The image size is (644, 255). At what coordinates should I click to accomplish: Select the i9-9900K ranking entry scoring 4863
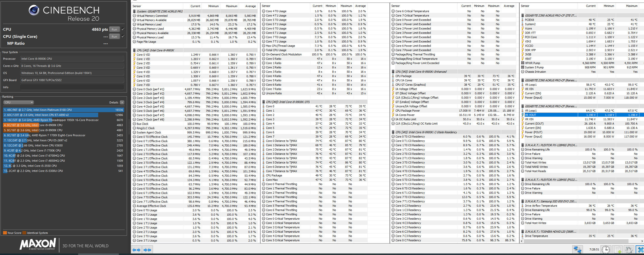tap(64, 125)
